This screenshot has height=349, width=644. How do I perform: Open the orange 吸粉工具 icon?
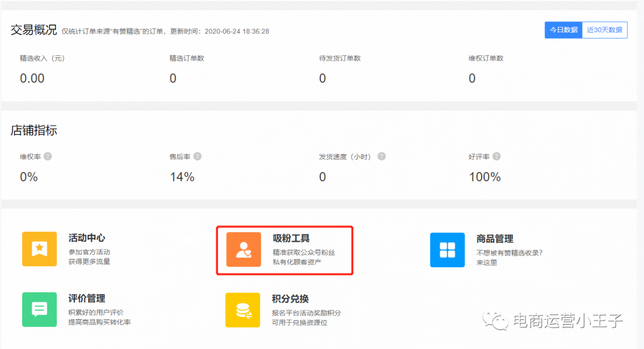coord(243,250)
